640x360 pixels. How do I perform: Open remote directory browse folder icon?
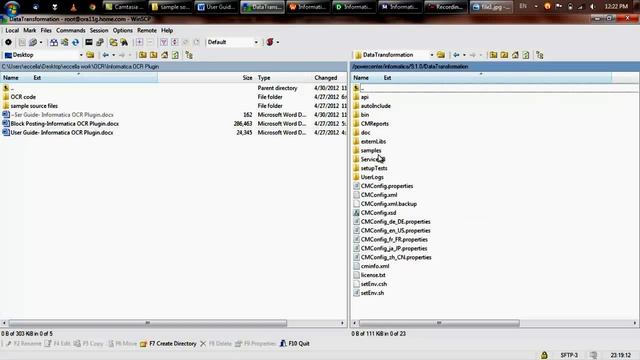(441, 55)
